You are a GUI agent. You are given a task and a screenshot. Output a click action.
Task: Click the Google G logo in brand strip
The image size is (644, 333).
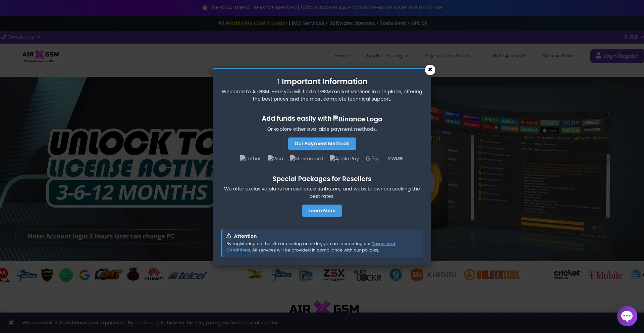coord(85,275)
